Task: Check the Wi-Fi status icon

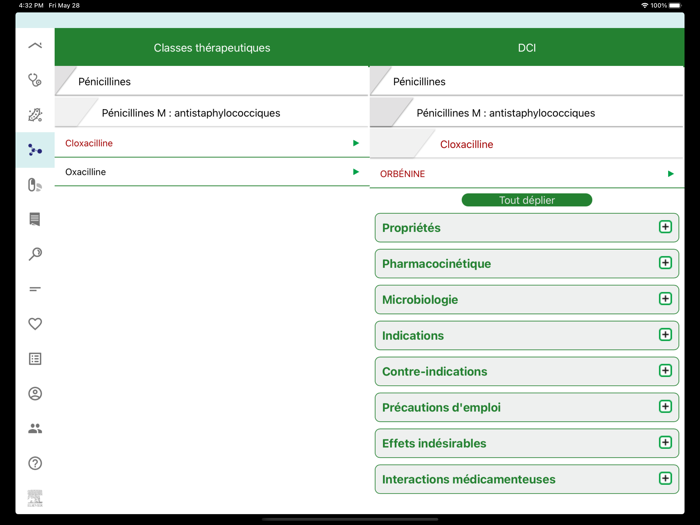Action: [x=644, y=5]
